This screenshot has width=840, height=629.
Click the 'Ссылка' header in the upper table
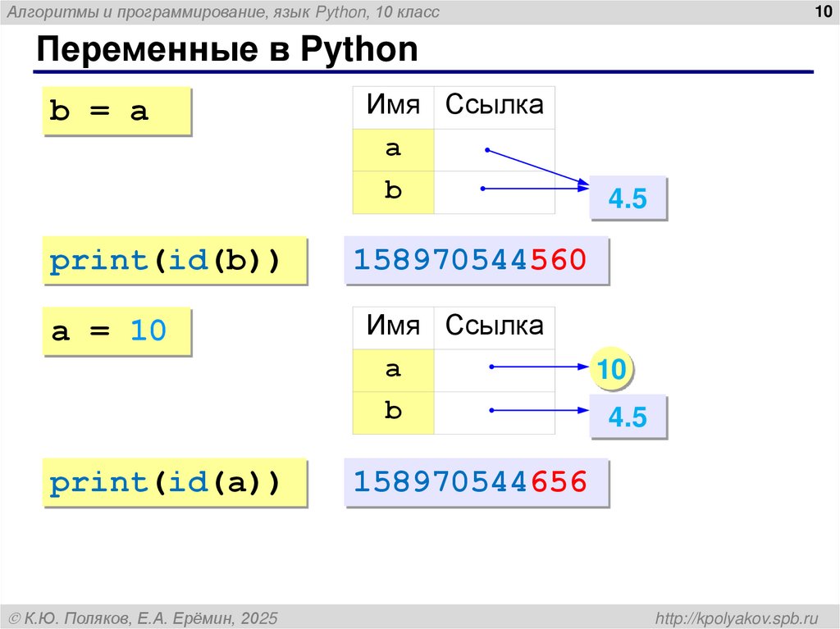(x=495, y=107)
